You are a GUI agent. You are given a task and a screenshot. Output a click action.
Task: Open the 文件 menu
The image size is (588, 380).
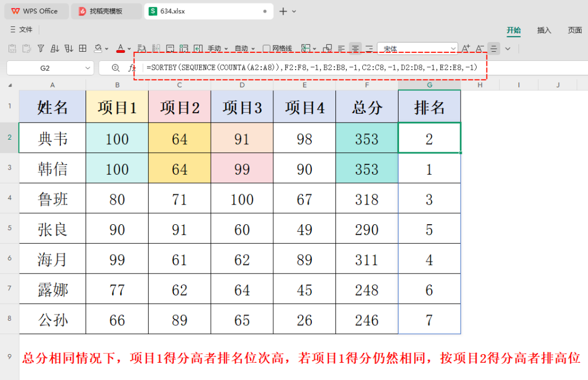(21, 30)
